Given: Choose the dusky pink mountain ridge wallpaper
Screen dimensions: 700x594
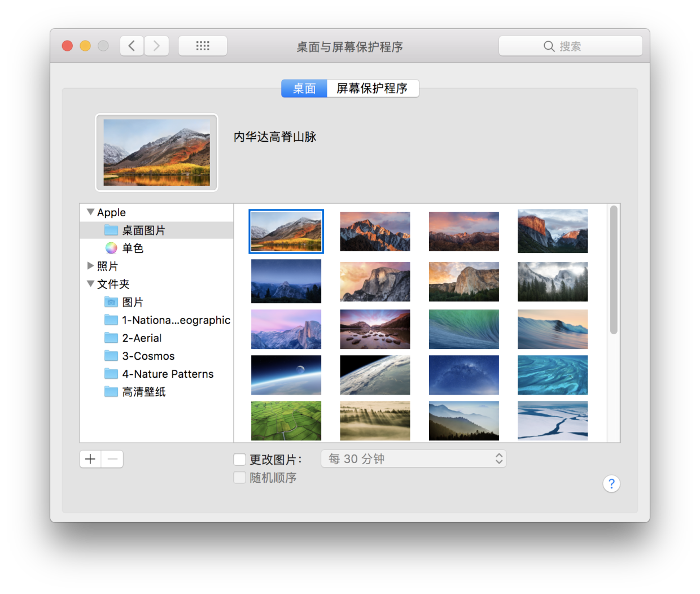Looking at the screenshot, I should pyautogui.click(x=464, y=232).
